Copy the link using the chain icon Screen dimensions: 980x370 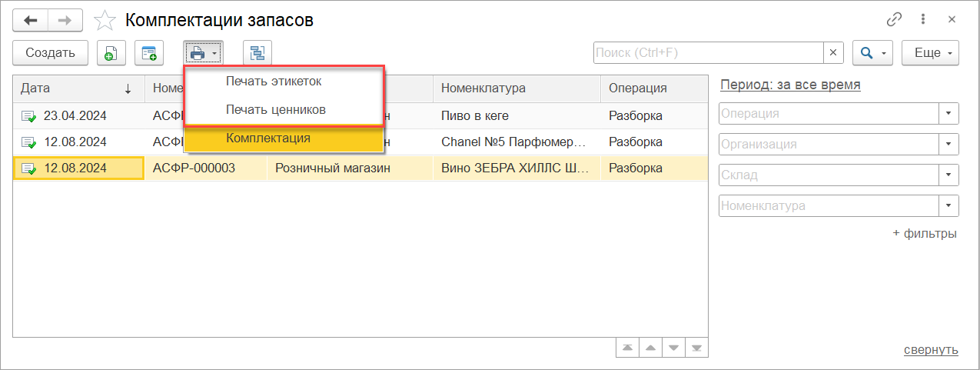894,20
